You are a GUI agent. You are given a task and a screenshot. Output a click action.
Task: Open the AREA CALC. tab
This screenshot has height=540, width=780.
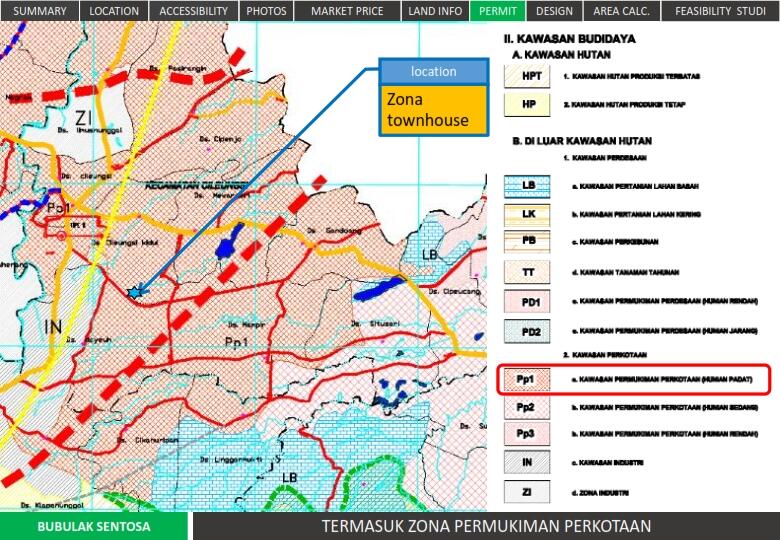click(x=622, y=10)
